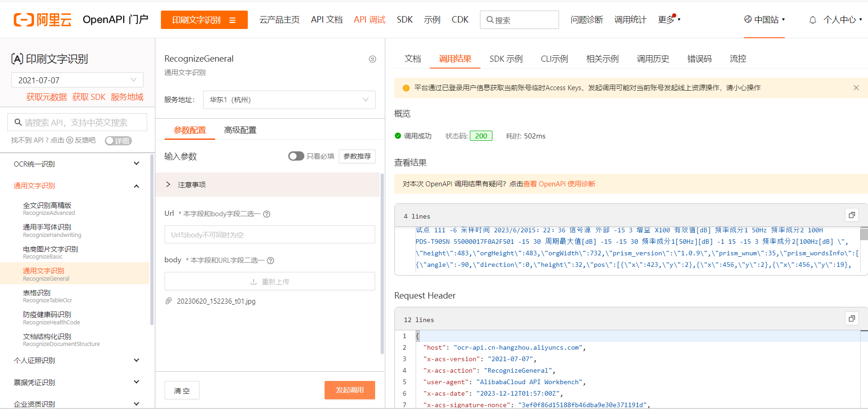868x409 pixels.
Task: Select the 参数配置 tab
Action: [189, 130]
